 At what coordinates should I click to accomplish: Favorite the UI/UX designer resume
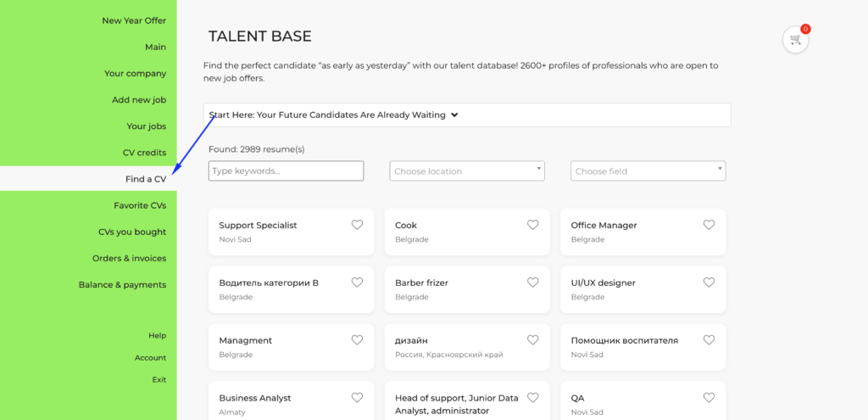pyautogui.click(x=709, y=283)
